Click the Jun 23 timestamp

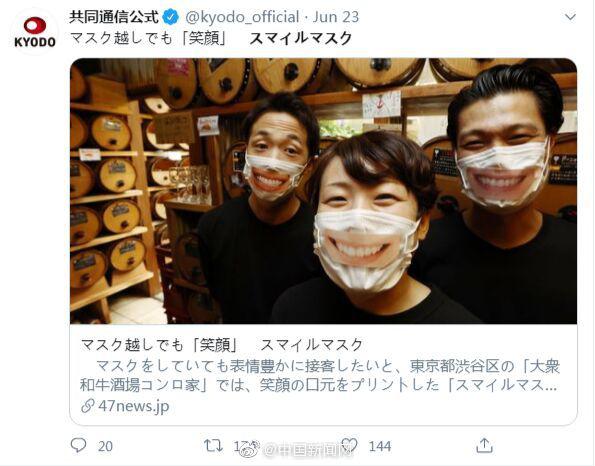336,17
